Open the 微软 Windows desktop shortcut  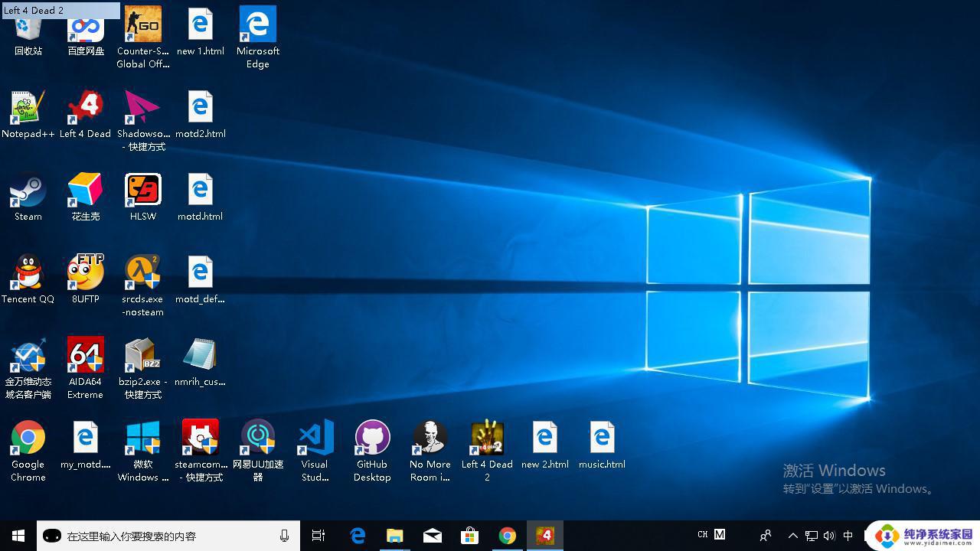[x=143, y=451]
